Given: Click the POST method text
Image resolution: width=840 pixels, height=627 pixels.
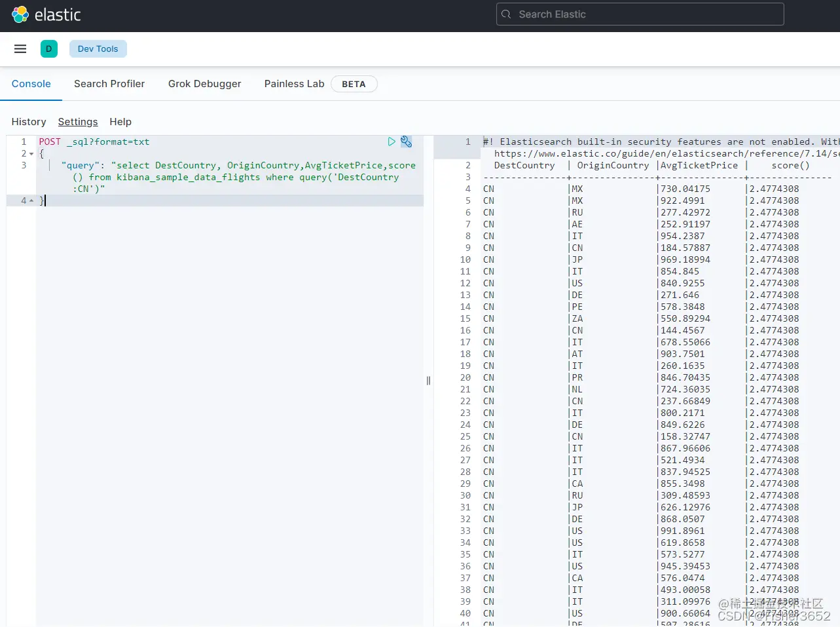Looking at the screenshot, I should coord(50,142).
